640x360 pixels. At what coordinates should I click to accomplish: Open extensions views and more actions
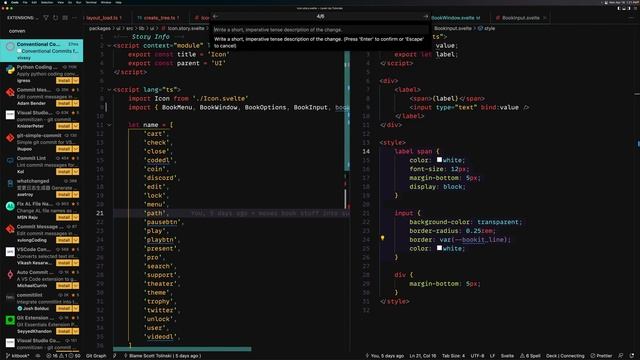click(x=74, y=18)
